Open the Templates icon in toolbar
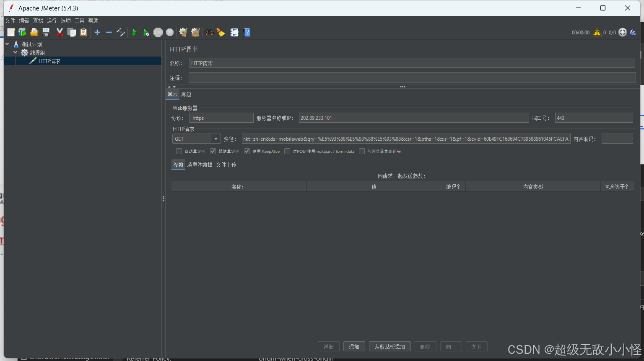644x361 pixels. [22, 32]
